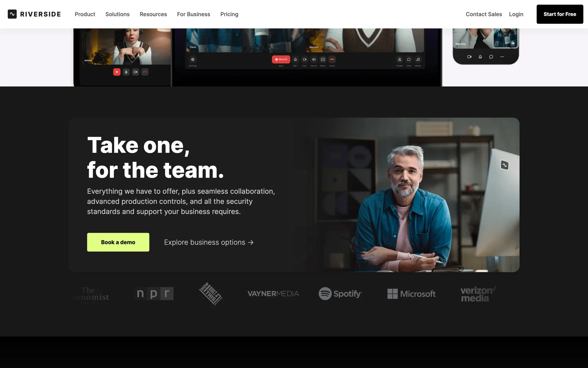
Task: Click the People icon in studio toolbar
Action: (399, 59)
